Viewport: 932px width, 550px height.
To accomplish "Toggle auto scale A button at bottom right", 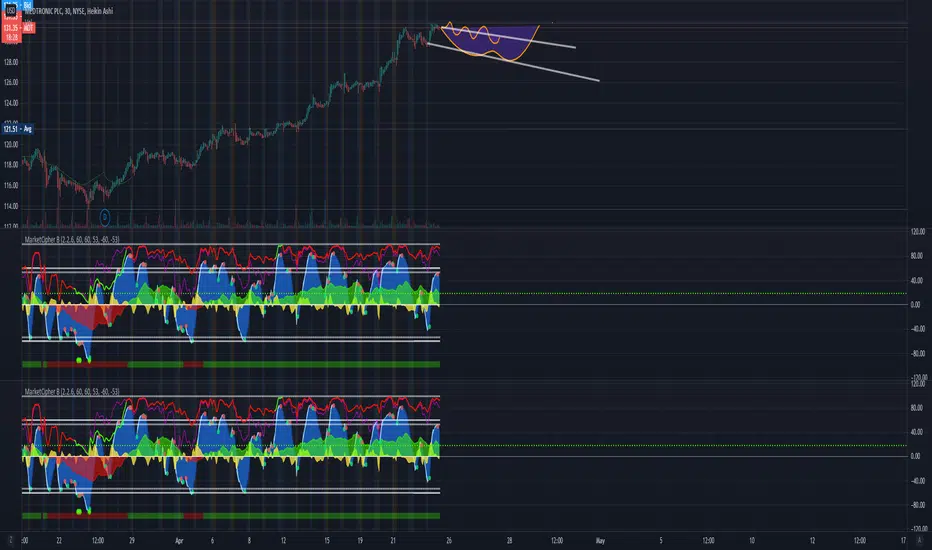I will pyautogui.click(x=920, y=540).
